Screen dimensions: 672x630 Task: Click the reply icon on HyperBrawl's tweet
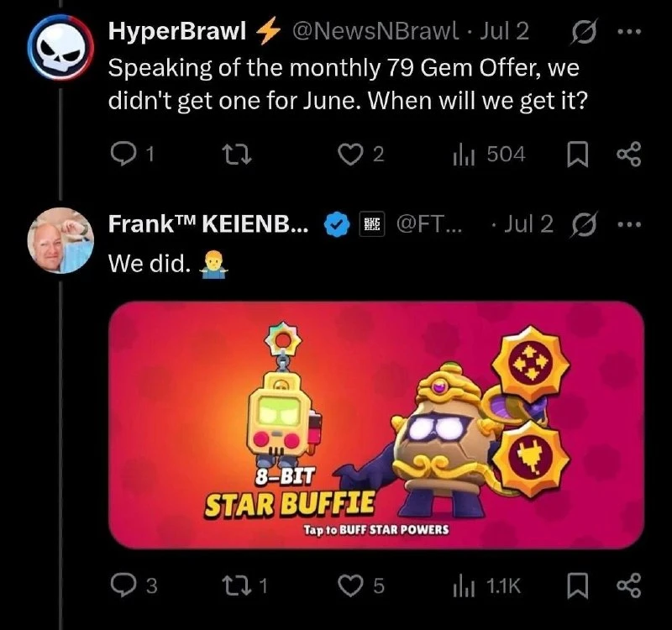click(x=121, y=155)
